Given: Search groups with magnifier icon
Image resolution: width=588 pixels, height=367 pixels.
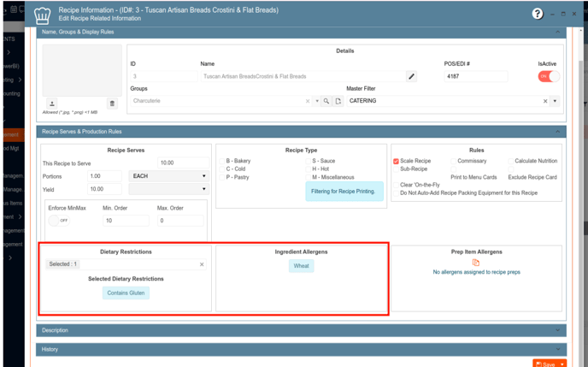Looking at the screenshot, I should click(326, 101).
